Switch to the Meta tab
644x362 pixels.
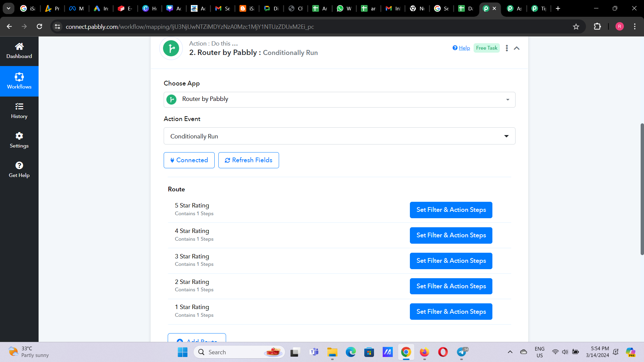76,8
